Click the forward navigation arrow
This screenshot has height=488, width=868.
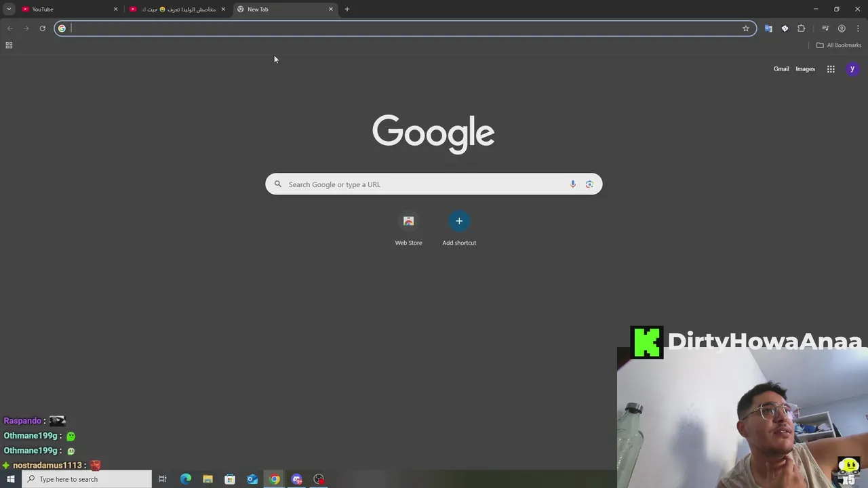coord(26,28)
